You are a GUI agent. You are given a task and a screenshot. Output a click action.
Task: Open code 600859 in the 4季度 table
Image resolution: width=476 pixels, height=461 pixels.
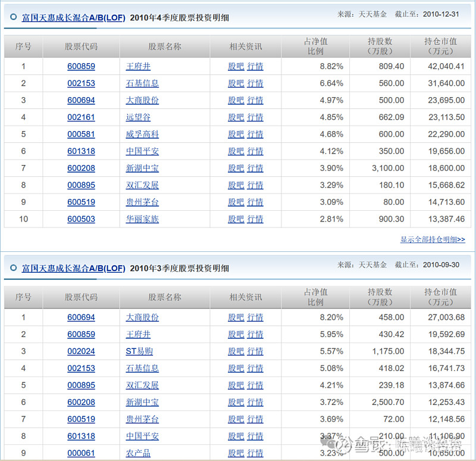pyautogui.click(x=81, y=66)
